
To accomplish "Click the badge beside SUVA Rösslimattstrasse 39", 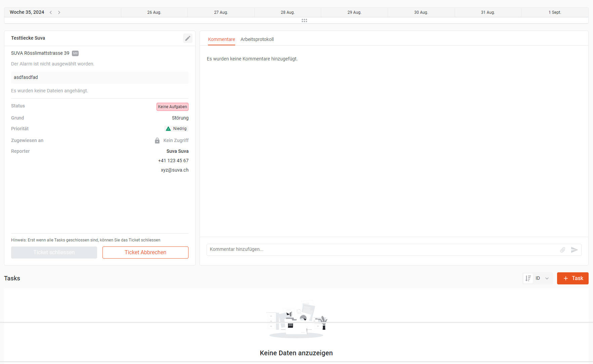I will click(75, 53).
